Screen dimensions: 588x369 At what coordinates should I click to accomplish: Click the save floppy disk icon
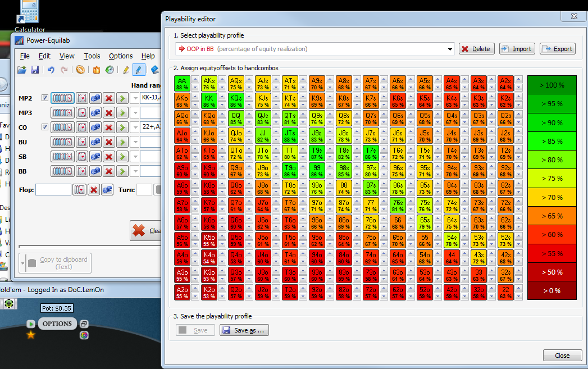[34, 70]
